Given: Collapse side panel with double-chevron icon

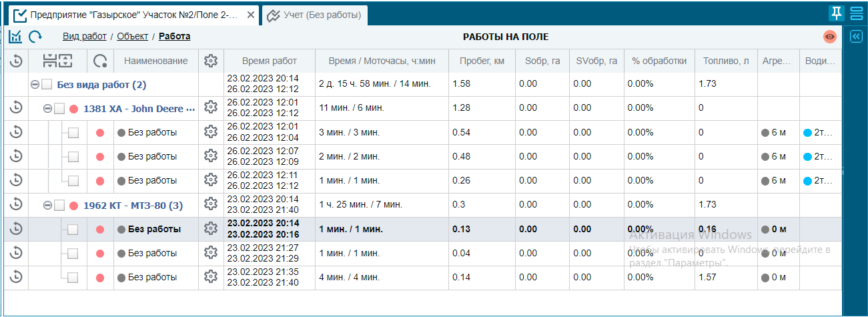Looking at the screenshot, I should tap(856, 37).
